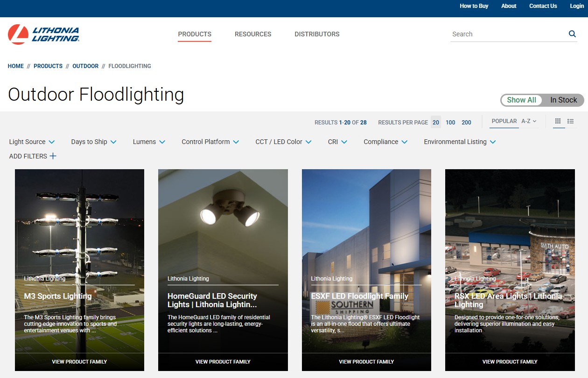Click the Lithonia Lighting logo
The width and height of the screenshot is (588, 378).
pyautogui.click(x=44, y=34)
